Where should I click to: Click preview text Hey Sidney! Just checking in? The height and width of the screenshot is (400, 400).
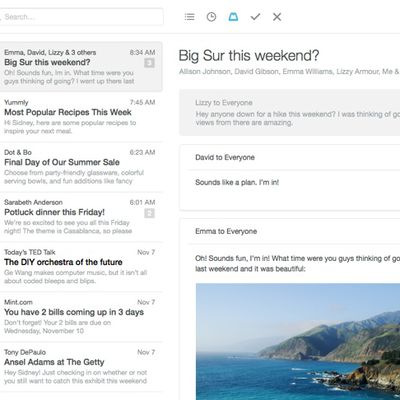[x=76, y=377]
